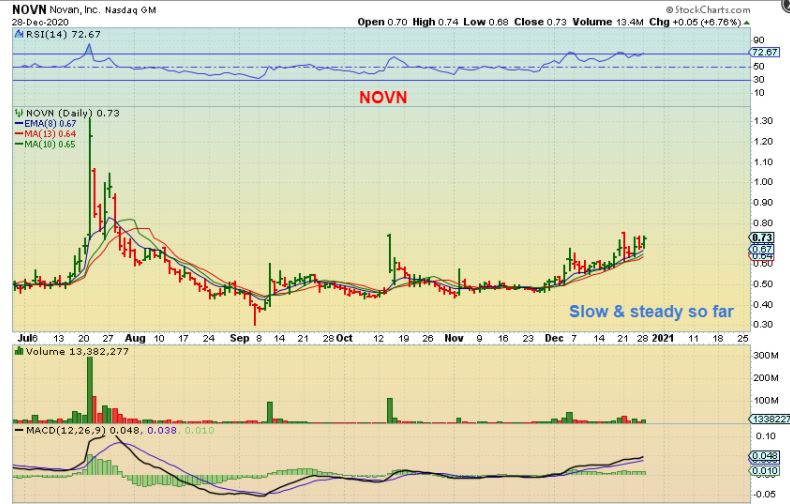Click the 0.73 last price tag on axis
The height and width of the screenshot is (504, 790).
[762, 238]
